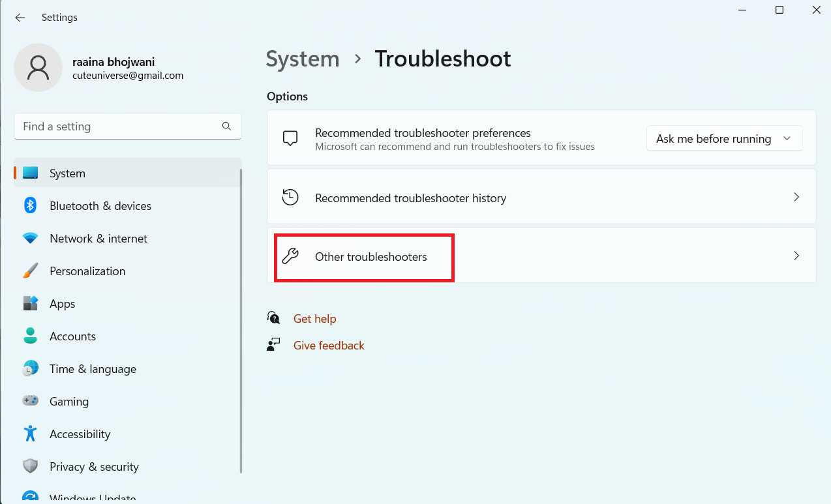Click the user profile avatar picture
This screenshot has height=504, width=831.
[38, 67]
